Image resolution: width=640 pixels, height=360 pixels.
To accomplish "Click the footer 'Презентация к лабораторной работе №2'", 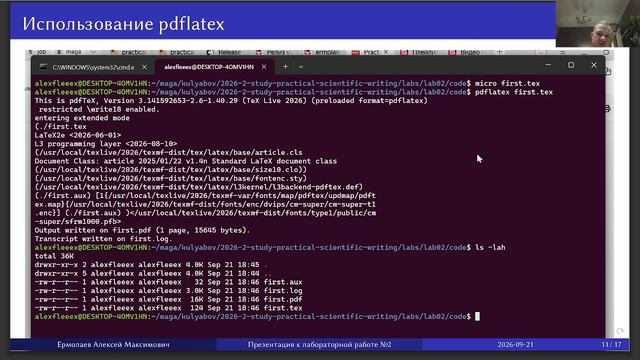I will click(x=320, y=345).
